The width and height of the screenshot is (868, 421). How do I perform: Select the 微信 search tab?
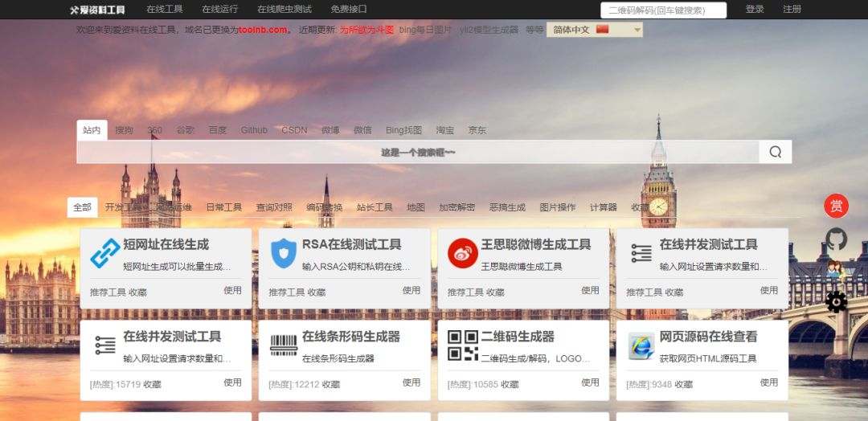point(362,130)
